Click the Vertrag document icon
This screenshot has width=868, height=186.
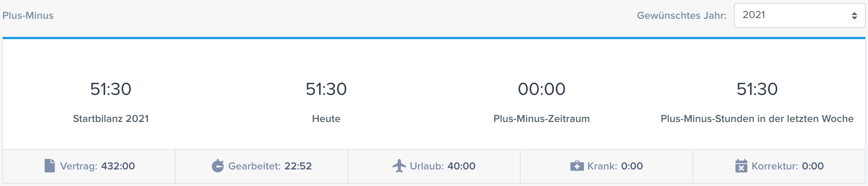[50, 166]
